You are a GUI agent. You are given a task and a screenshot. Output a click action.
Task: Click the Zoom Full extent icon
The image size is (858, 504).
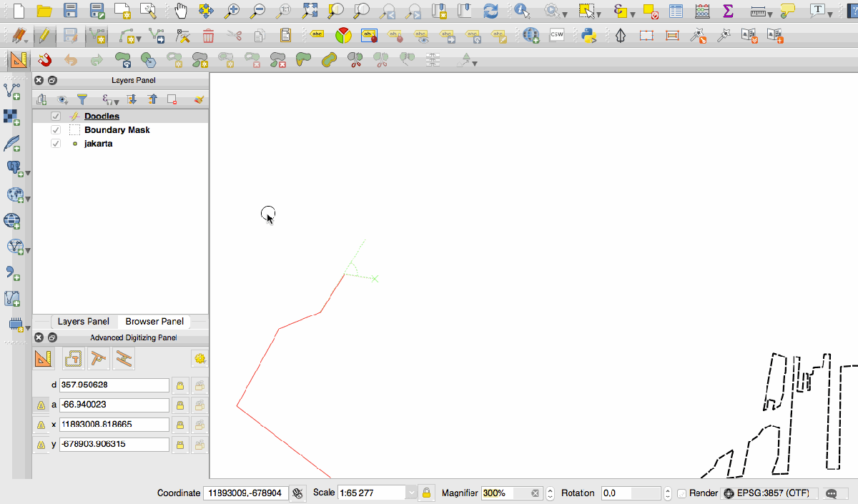(310, 11)
